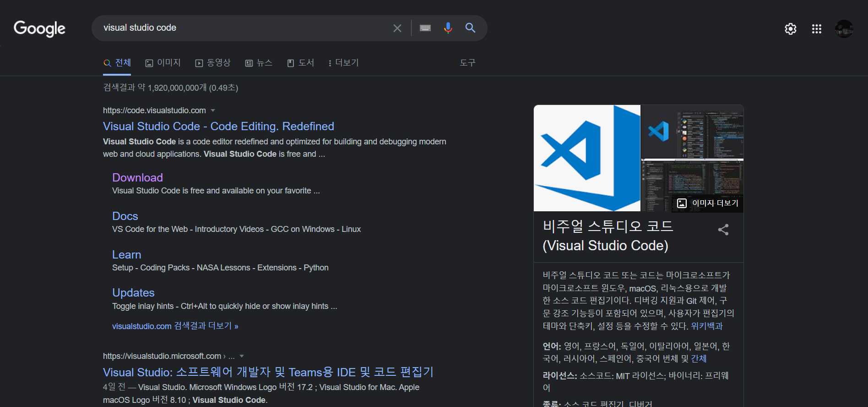The height and width of the screenshot is (407, 868).
Task: Clear the search box with the X icon
Action: coord(397,28)
